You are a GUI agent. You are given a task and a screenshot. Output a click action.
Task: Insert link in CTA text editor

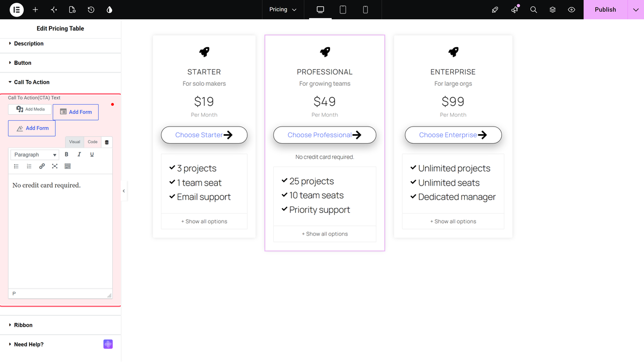click(x=42, y=166)
